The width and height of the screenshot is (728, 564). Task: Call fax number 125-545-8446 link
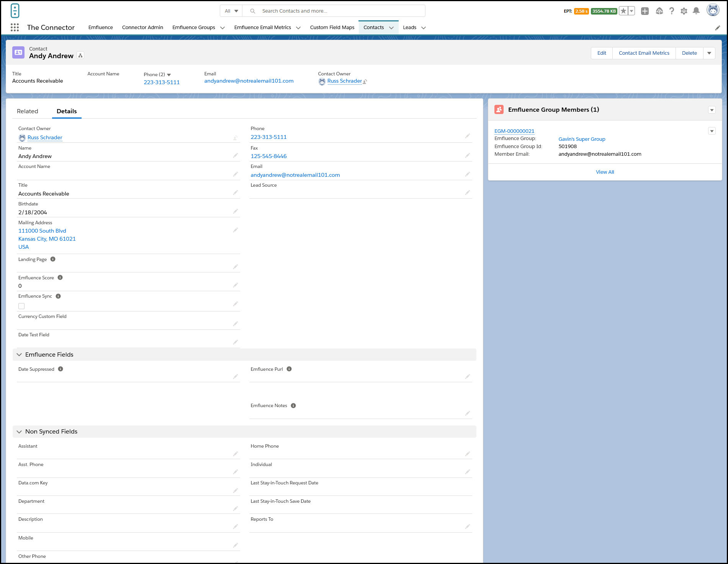coord(269,156)
